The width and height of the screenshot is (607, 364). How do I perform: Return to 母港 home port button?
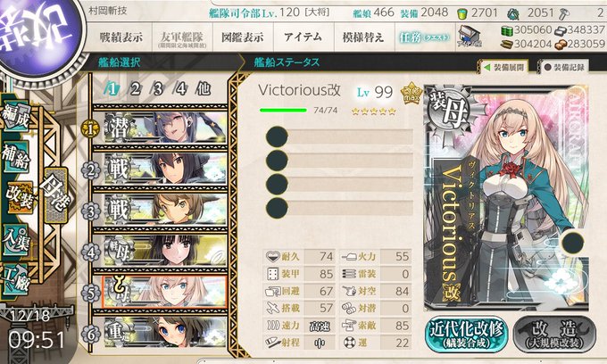(x=56, y=194)
